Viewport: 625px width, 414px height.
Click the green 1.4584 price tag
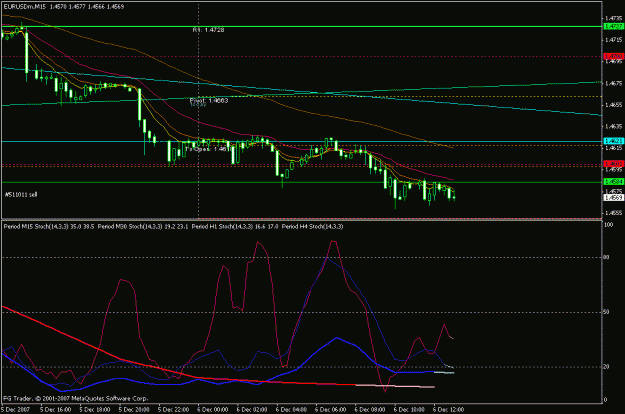tap(613, 182)
